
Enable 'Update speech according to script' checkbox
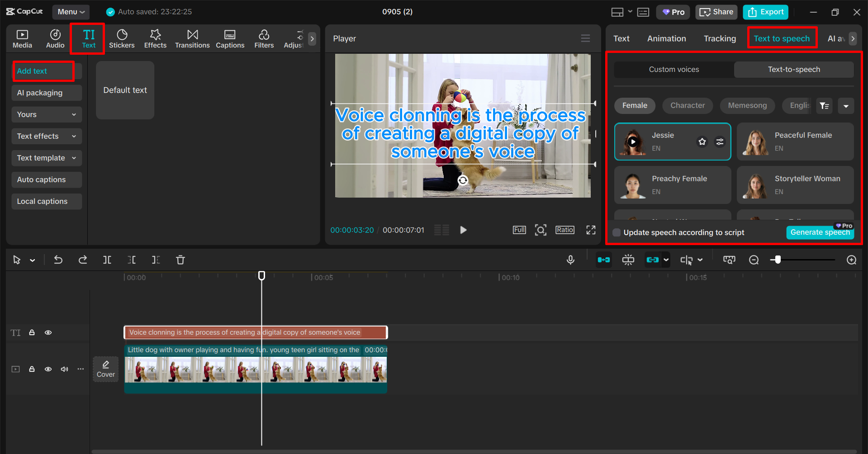pyautogui.click(x=617, y=232)
